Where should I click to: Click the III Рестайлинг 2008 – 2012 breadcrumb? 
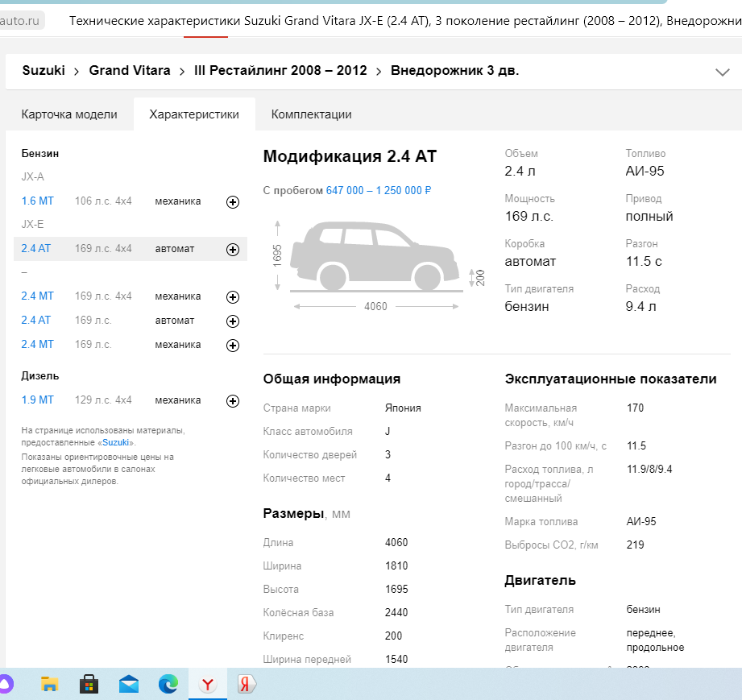(x=280, y=71)
